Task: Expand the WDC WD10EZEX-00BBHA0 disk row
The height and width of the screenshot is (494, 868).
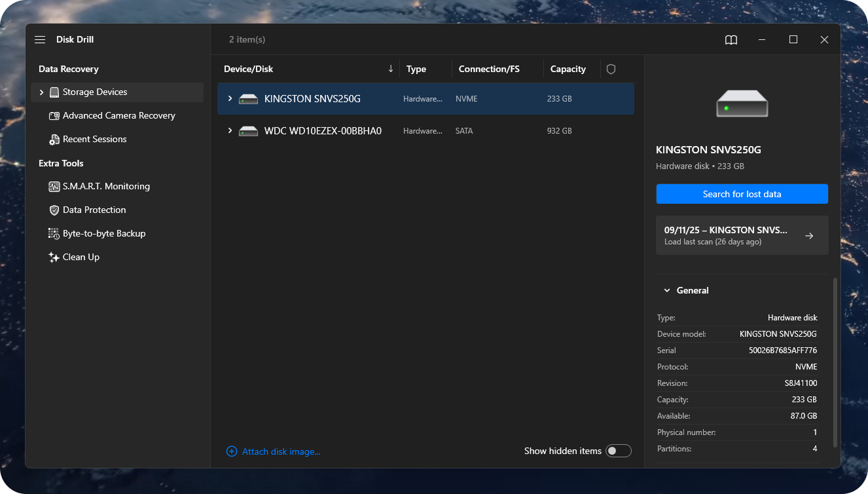Action: pos(230,131)
